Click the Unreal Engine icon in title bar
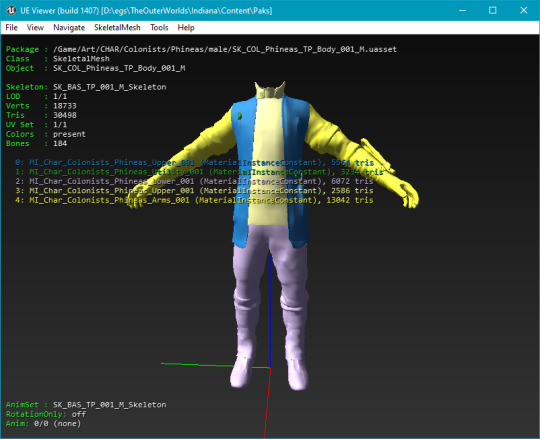Image resolution: width=540 pixels, height=439 pixels. coord(11,10)
